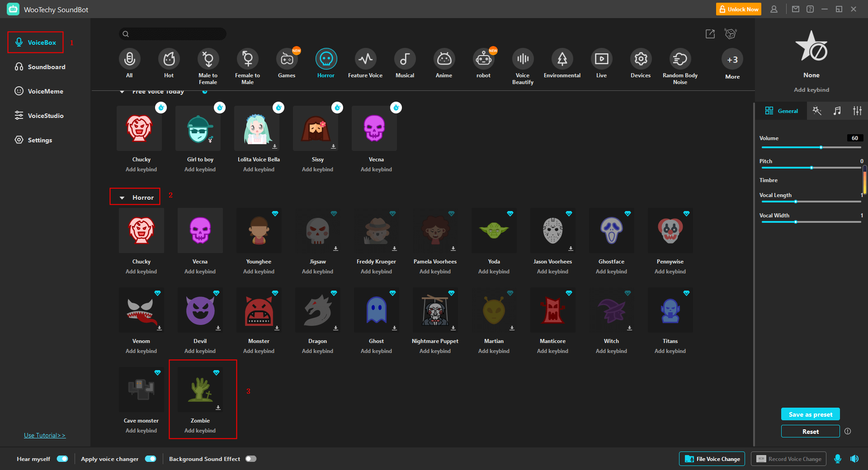Select the All voices category icon
Screen dimensions: 868x470
129,59
